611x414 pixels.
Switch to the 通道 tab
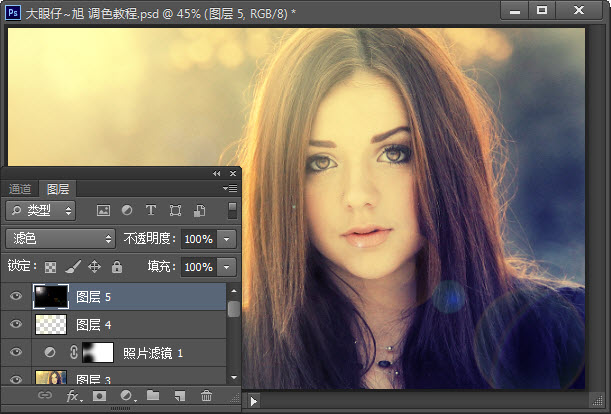pos(21,188)
